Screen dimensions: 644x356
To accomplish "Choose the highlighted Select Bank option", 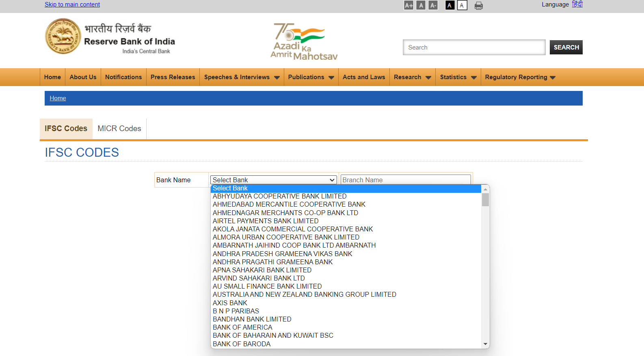I will tap(346, 188).
